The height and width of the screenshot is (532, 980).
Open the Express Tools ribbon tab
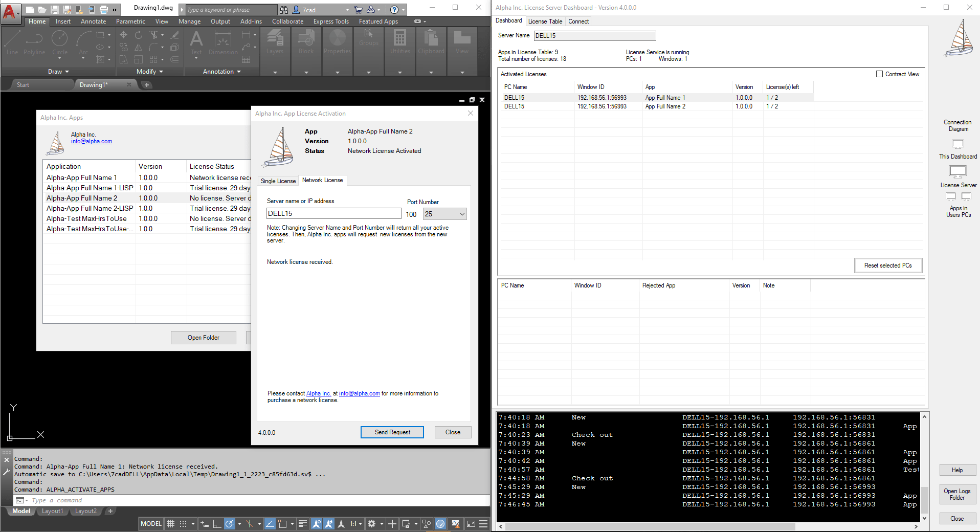331,21
